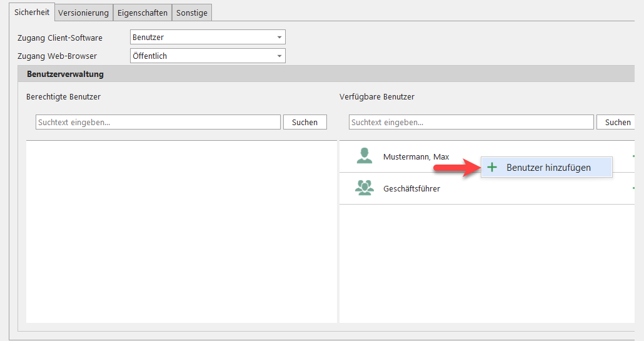This screenshot has width=644, height=341.
Task: Select the Sicherheit tab
Action: coord(32,12)
